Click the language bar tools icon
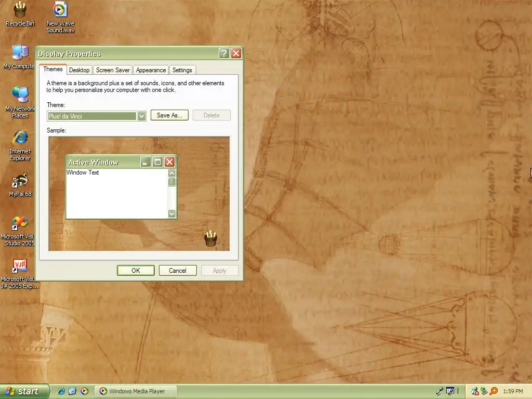The height and width of the screenshot is (399, 532). (450, 391)
